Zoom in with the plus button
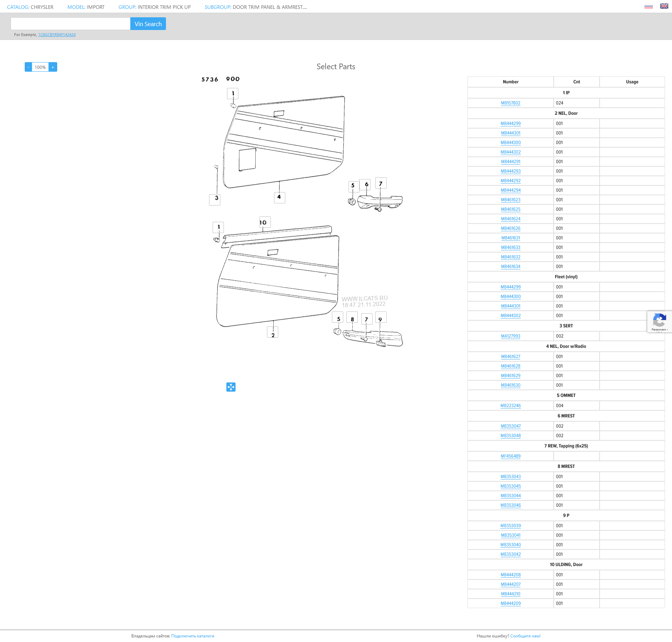 (53, 67)
